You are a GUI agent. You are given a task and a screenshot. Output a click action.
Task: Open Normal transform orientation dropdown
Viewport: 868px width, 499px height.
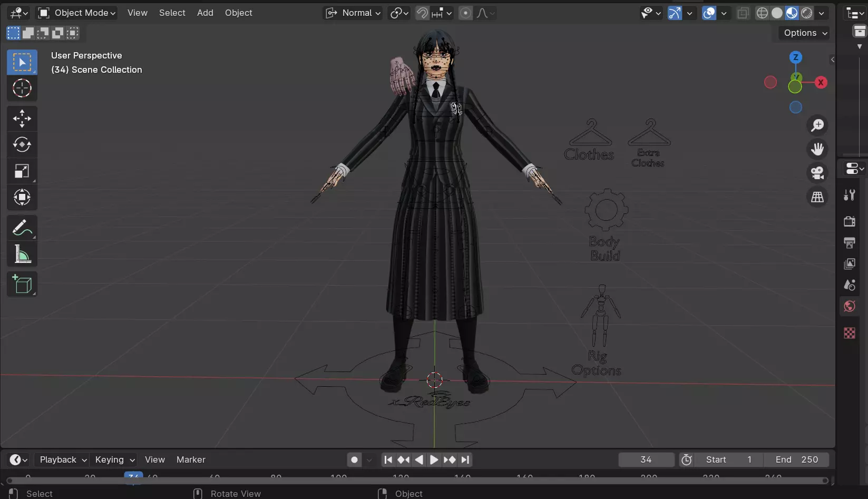pos(353,13)
